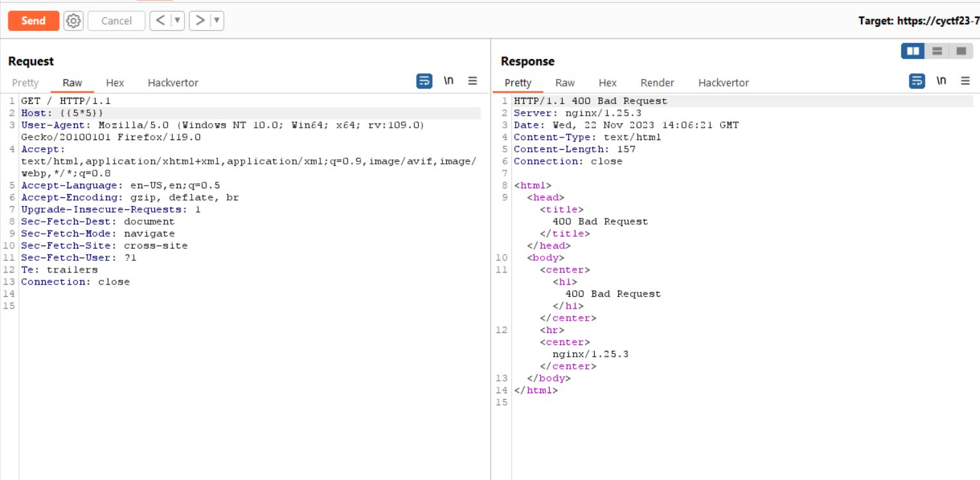Screen dimensions: 980x480
Task: Open Response panel hamburger menu
Action: tap(965, 81)
